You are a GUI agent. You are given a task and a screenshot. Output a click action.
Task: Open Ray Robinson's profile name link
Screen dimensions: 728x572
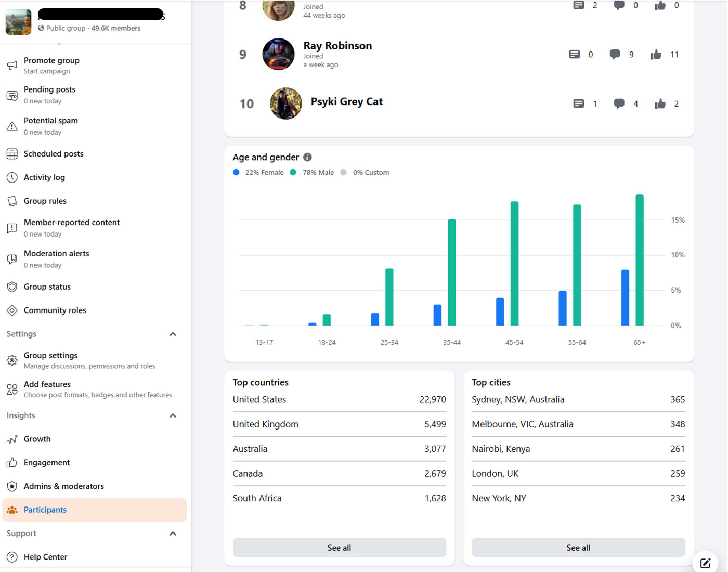tap(337, 46)
